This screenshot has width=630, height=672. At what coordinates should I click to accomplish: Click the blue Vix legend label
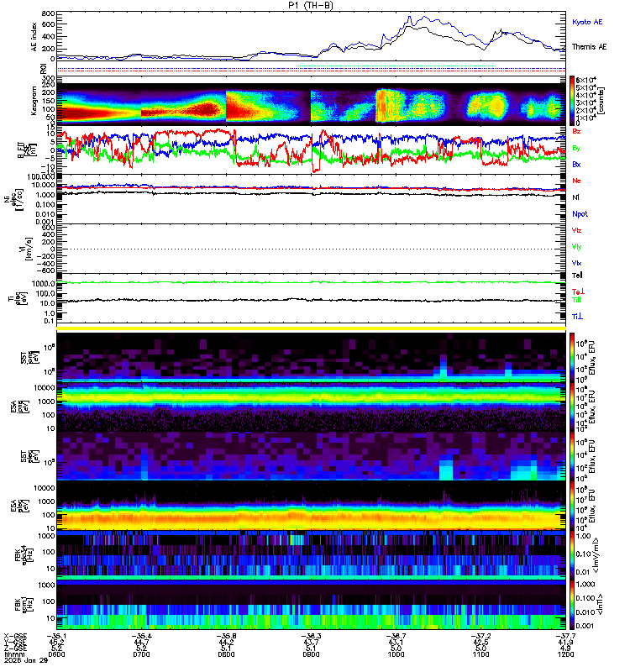[x=576, y=263]
